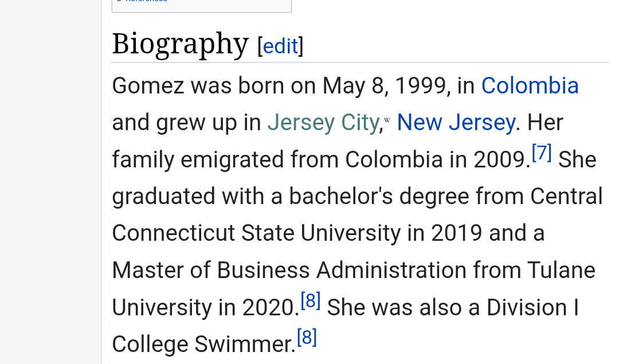Image resolution: width=619 pixels, height=364 pixels.
Task: Open citation [8] after College Swimmer
Action: point(307,337)
